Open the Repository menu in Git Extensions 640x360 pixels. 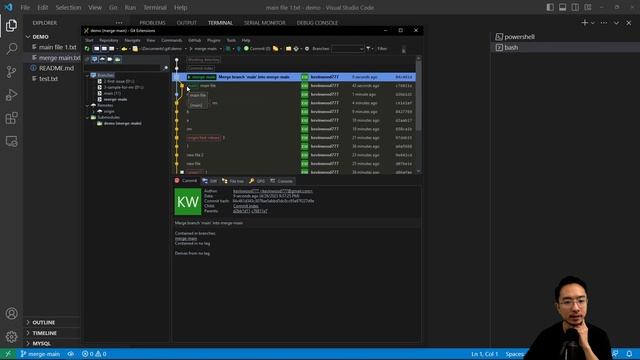click(109, 40)
